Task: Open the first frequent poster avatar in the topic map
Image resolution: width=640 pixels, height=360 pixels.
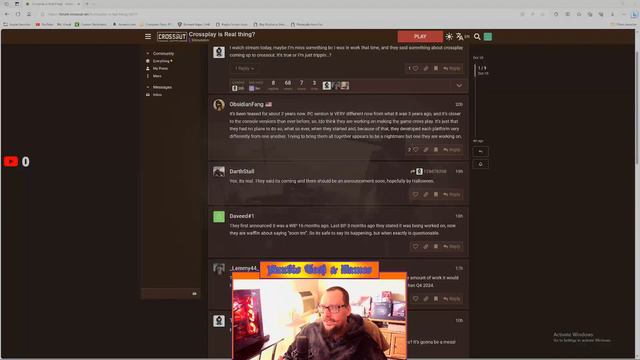Action: point(327,85)
